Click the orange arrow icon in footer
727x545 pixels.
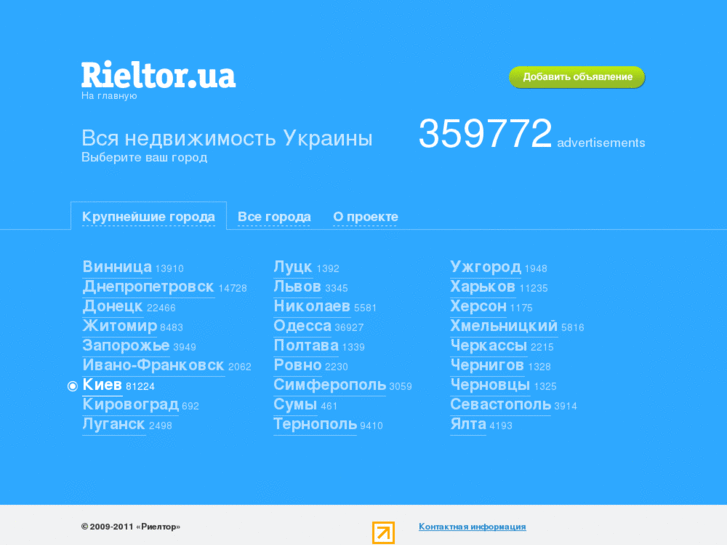pos(383,532)
